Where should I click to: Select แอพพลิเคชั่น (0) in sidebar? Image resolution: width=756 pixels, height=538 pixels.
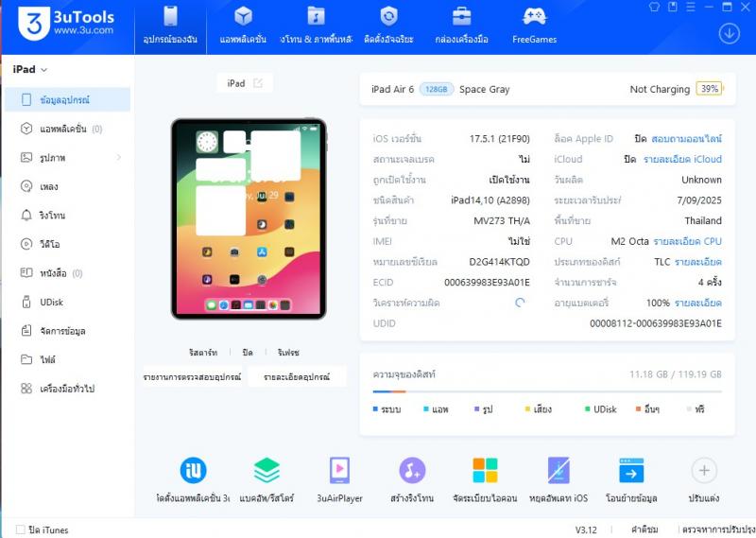67,129
